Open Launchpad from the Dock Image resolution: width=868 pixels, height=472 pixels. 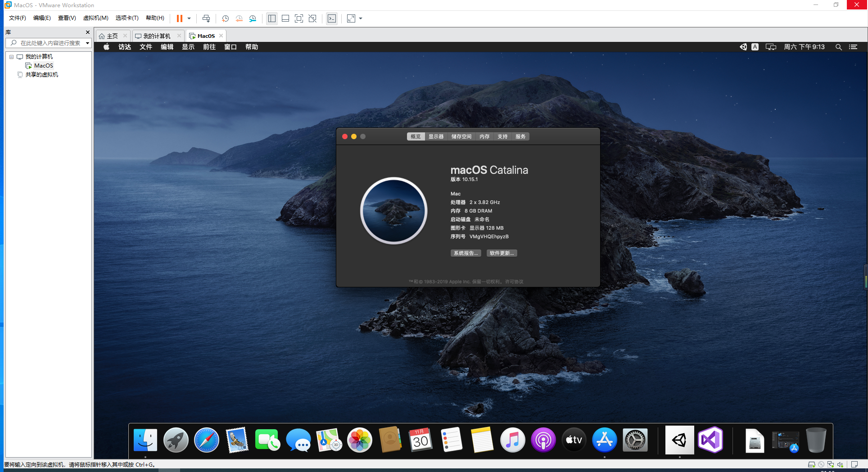coord(176,440)
